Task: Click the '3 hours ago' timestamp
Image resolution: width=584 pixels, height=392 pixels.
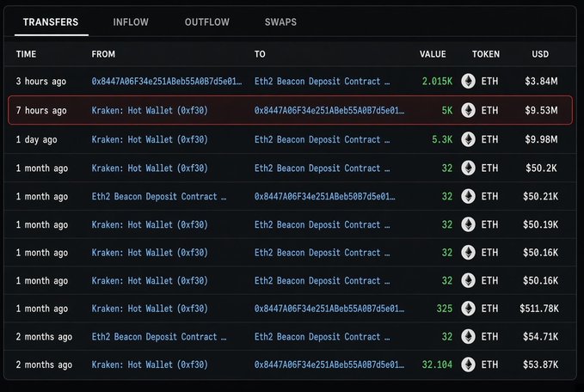Action: (x=41, y=81)
